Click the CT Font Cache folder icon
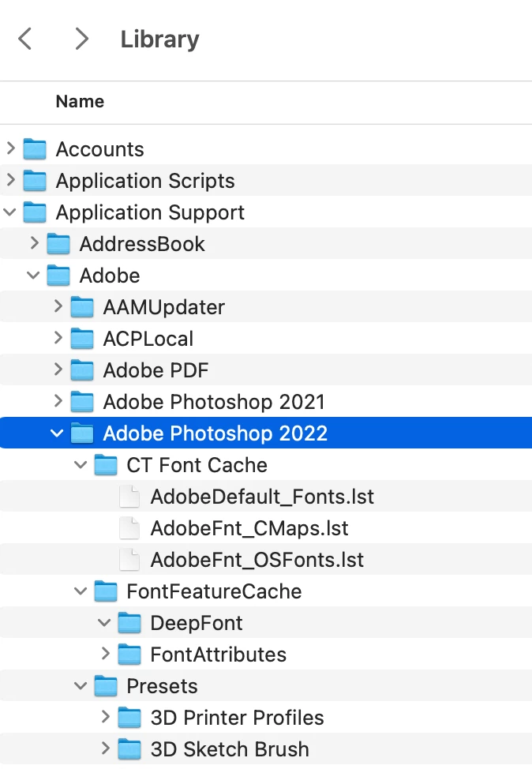The width and height of the screenshot is (532, 769). (106, 465)
